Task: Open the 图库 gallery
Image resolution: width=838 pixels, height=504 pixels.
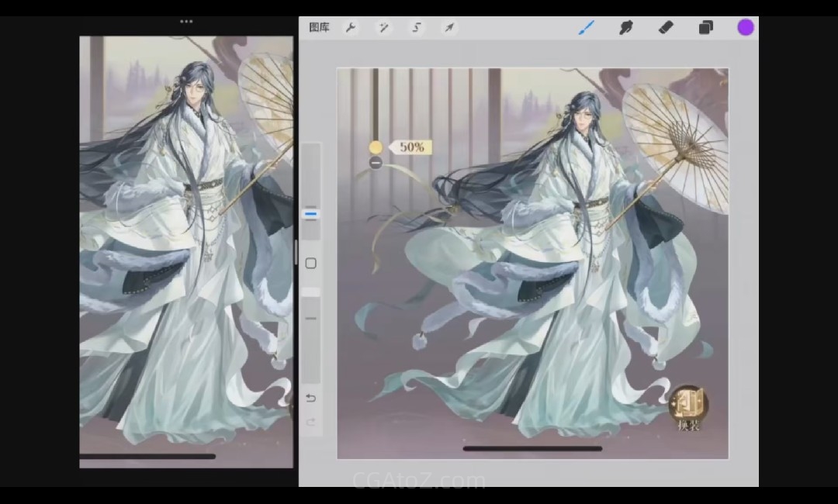Action: coord(319,27)
